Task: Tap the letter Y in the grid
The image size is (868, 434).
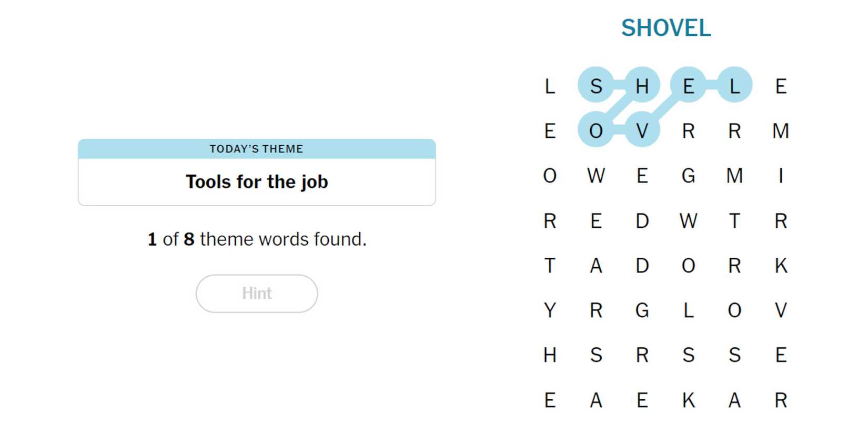Action: click(x=550, y=310)
